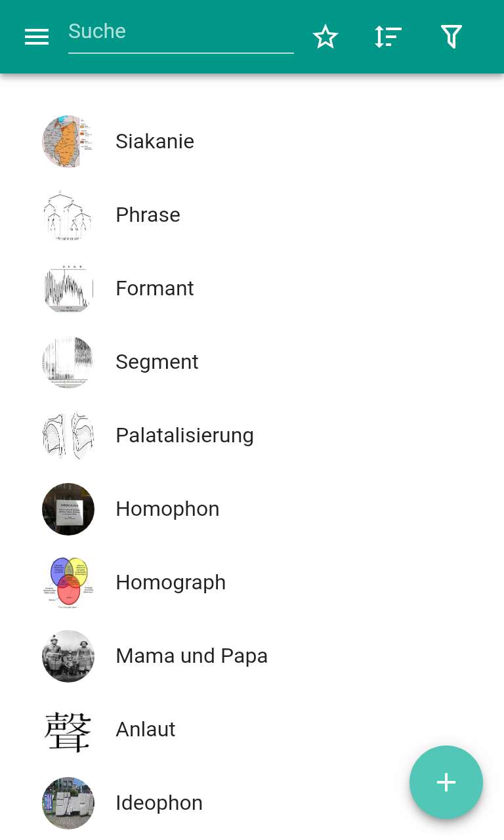Select the Phrase list item
This screenshot has width=504, height=840.
[x=252, y=215]
